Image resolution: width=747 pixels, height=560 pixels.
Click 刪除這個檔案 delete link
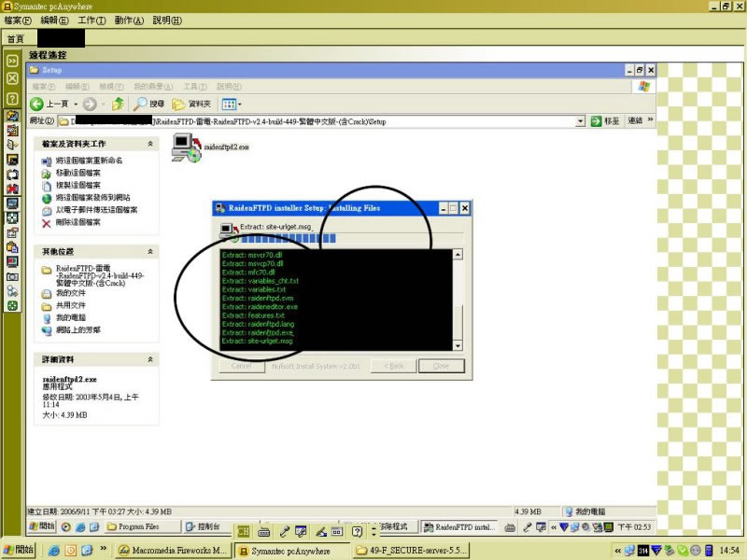tap(78, 222)
